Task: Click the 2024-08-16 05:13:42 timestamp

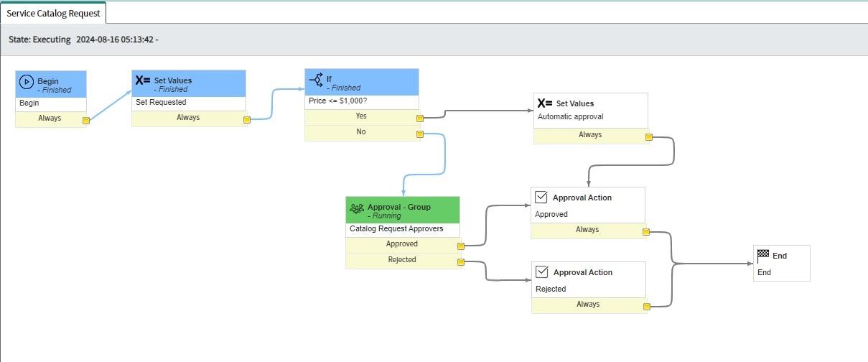Action: (115, 40)
